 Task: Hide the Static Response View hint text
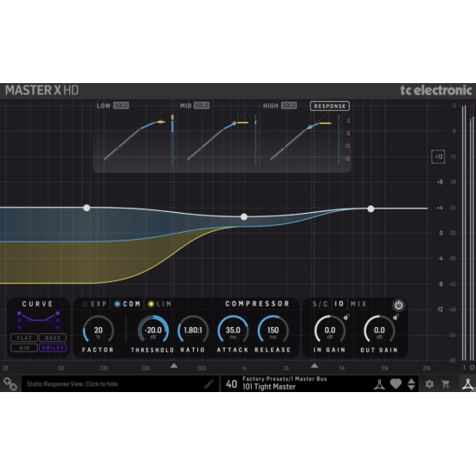[72, 384]
